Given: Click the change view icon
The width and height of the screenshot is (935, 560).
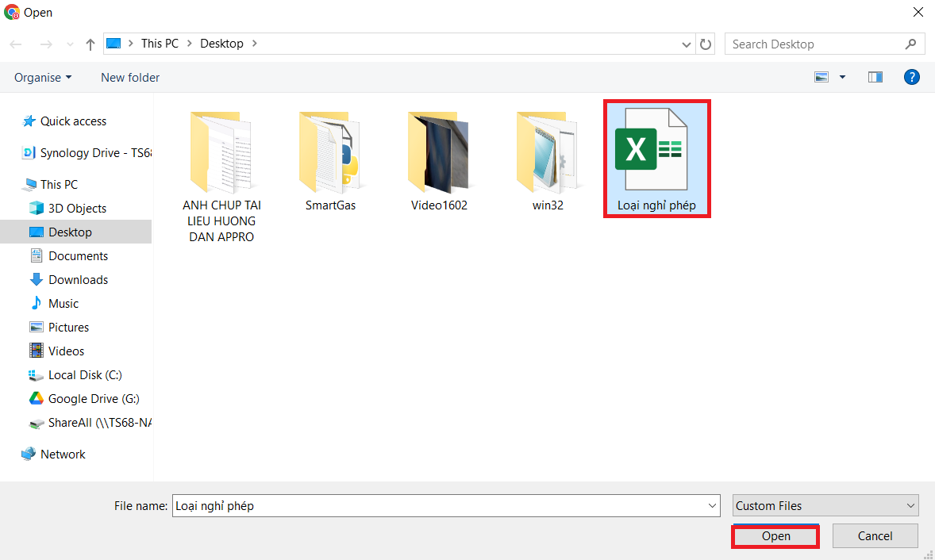Looking at the screenshot, I should click(821, 77).
